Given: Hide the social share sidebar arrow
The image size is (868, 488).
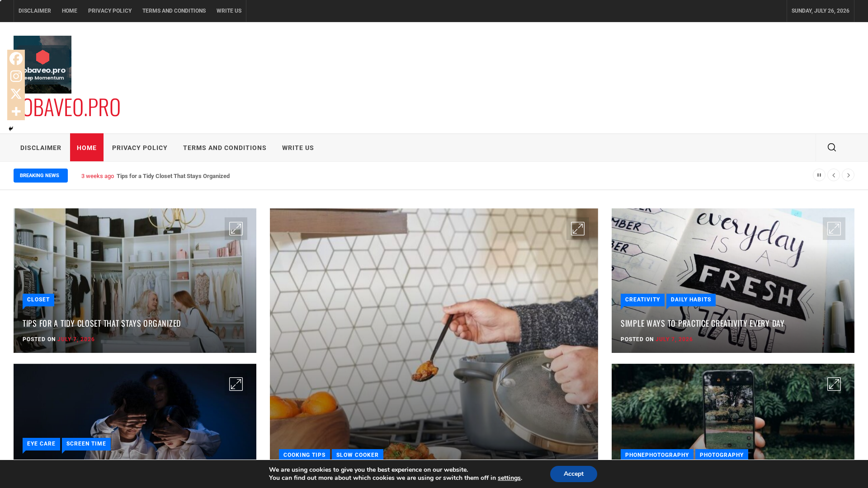Looking at the screenshot, I should pos(11,129).
